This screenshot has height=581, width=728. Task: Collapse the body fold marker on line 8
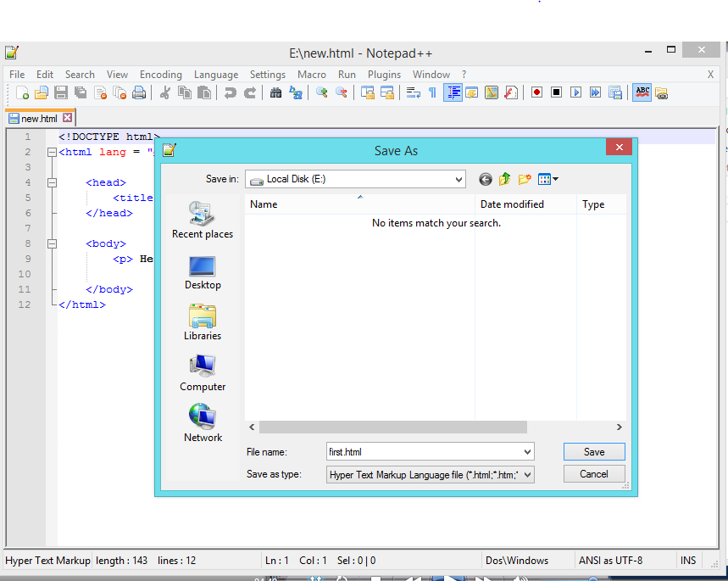52,243
